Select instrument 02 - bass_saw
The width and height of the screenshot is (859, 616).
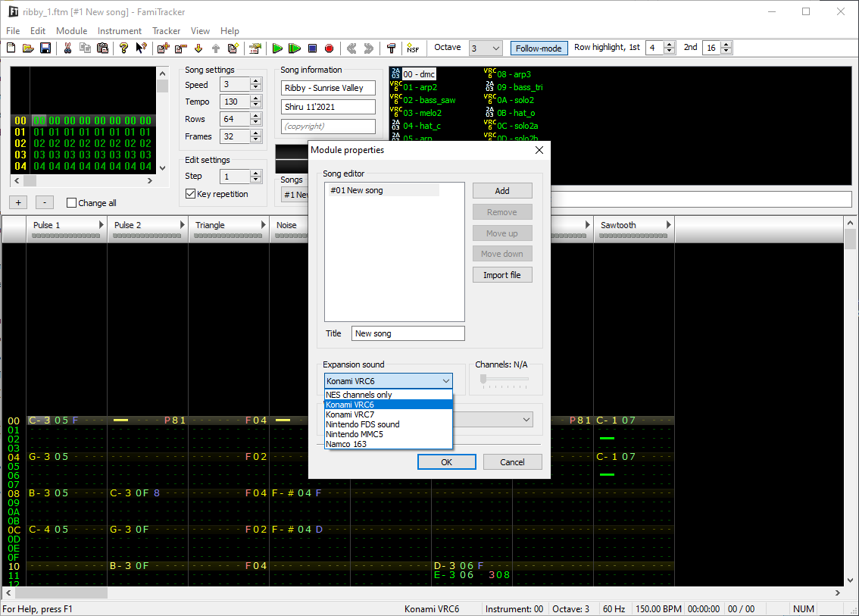pos(423,100)
